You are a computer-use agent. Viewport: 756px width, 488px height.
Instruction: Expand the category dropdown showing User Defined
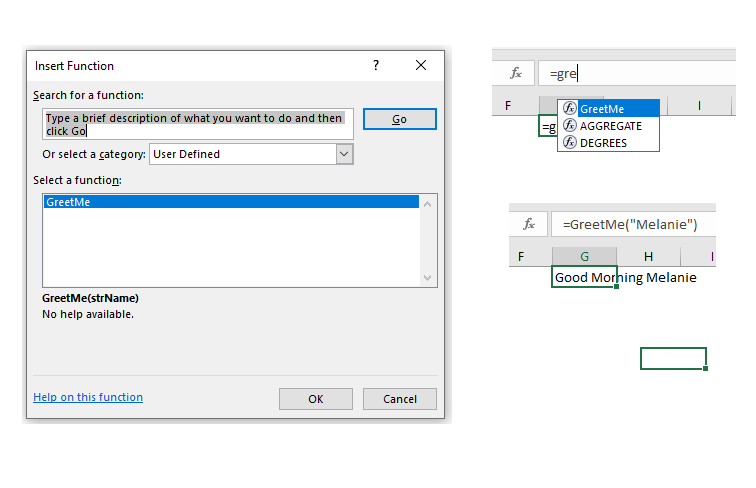344,154
